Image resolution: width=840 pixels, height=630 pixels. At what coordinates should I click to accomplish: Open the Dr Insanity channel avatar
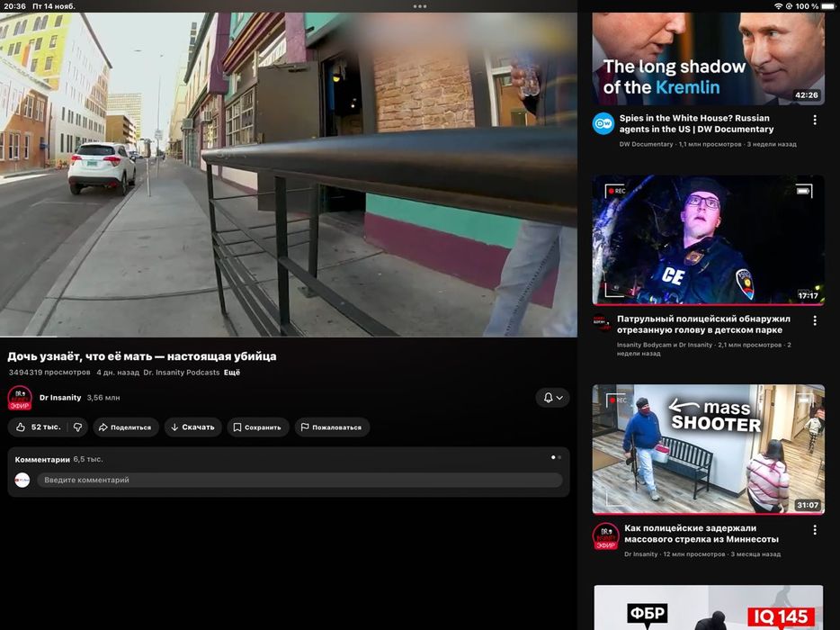(x=20, y=398)
